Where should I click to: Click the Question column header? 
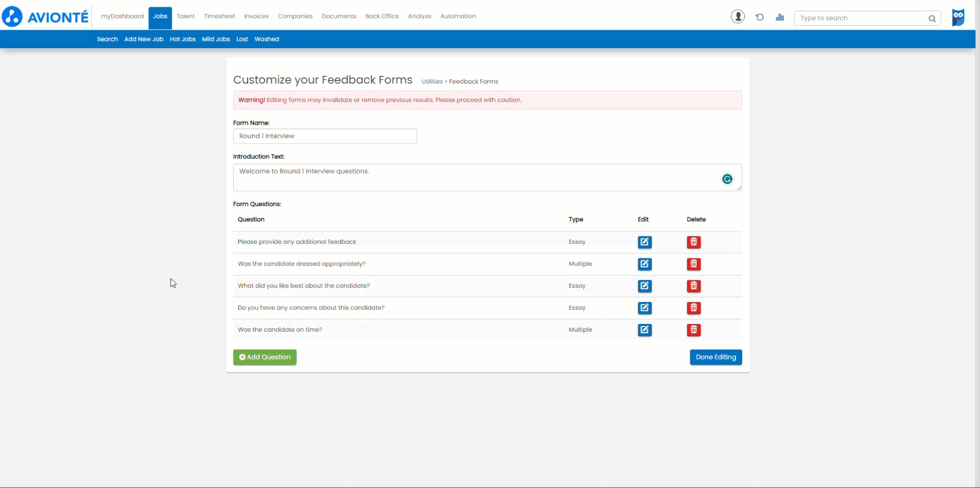(251, 219)
